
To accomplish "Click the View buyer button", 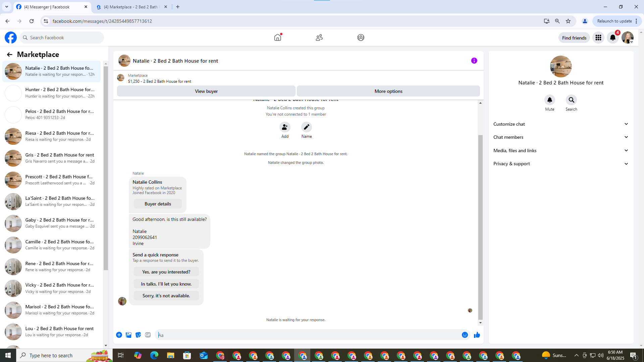I will pyautogui.click(x=206, y=91).
